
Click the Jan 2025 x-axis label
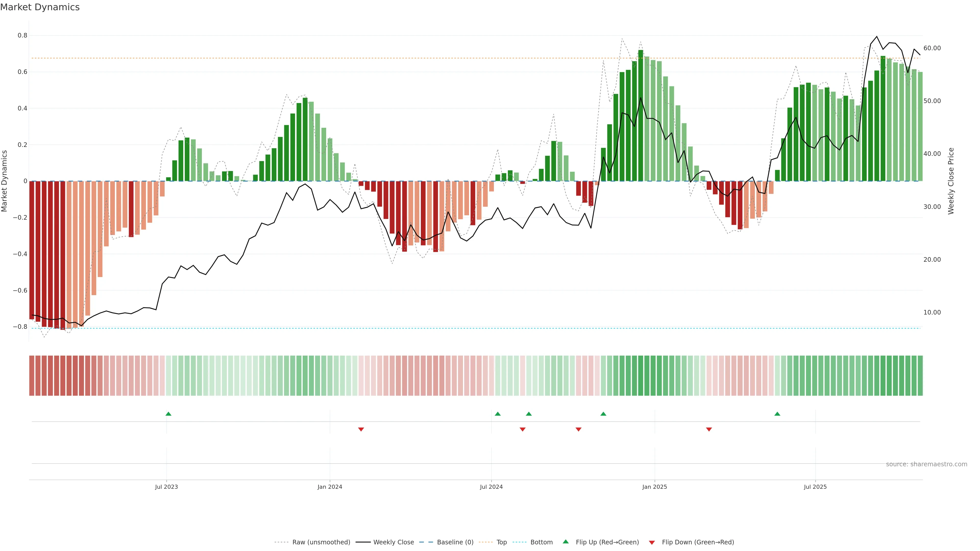(x=654, y=487)
